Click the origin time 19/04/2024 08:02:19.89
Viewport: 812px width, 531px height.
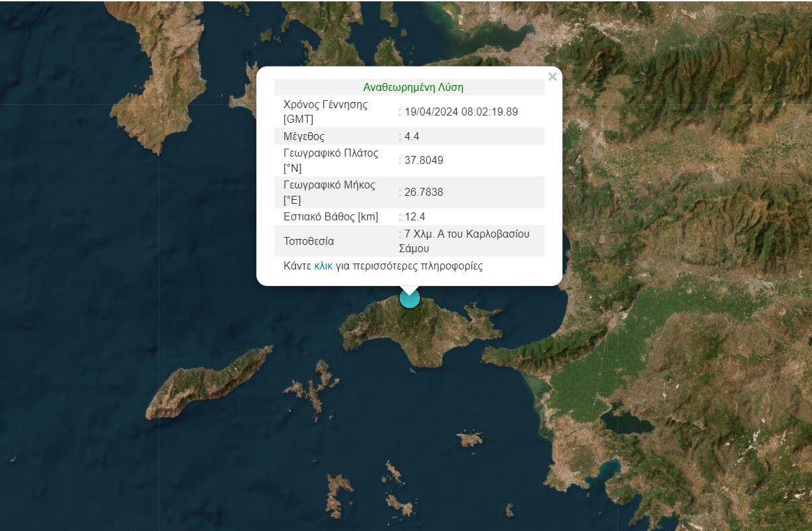(461, 112)
